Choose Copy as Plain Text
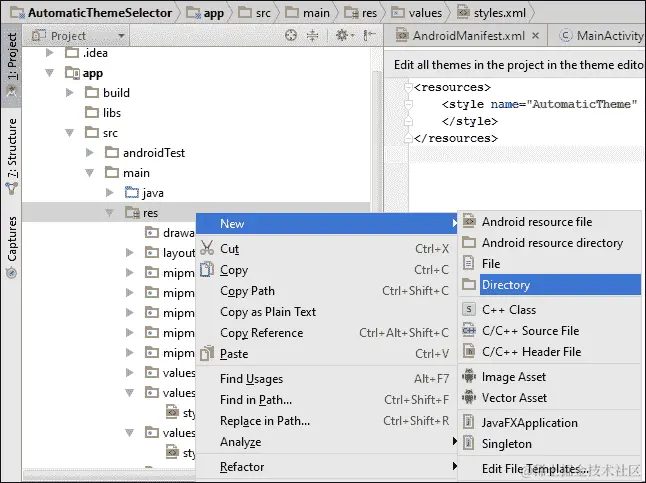This screenshot has width=646, height=483. (326, 312)
